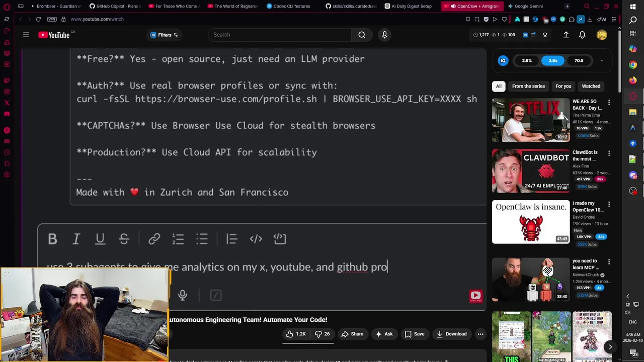Open the vidIQ Filters button
Screen dimensions: 644x362
164,35
